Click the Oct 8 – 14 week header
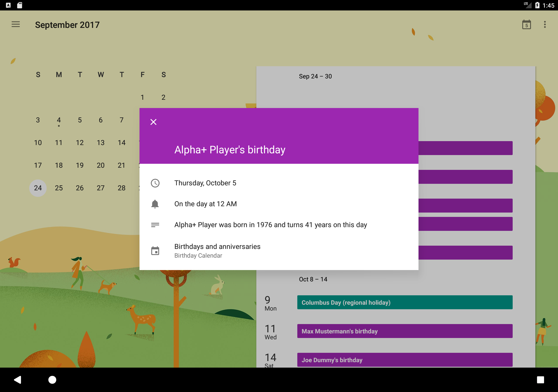This screenshot has width=558, height=392. point(313,279)
